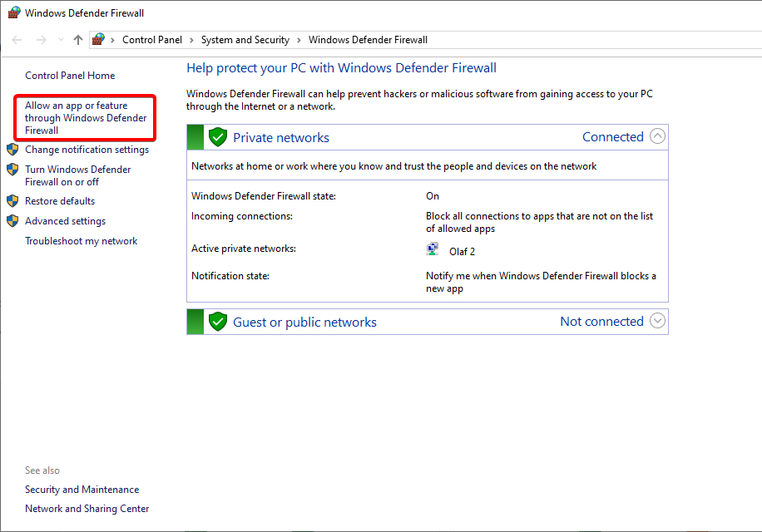Screen dimensions: 762x532
Task: Click Help protect your PC heading
Action: (341, 68)
